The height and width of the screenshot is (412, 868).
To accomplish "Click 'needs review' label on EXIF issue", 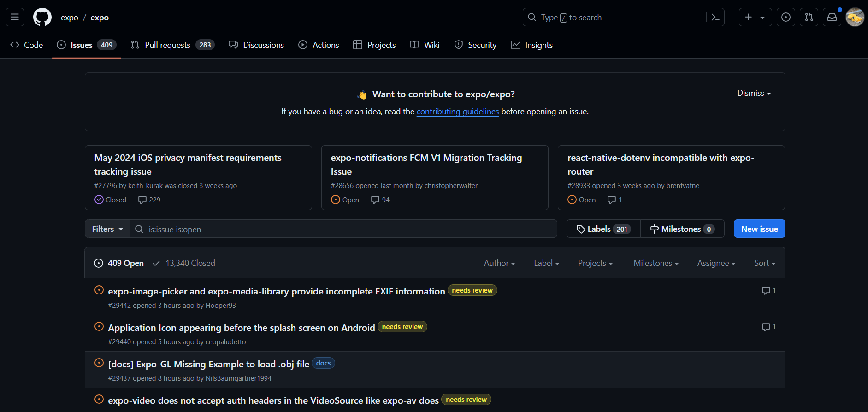I will coord(472,290).
